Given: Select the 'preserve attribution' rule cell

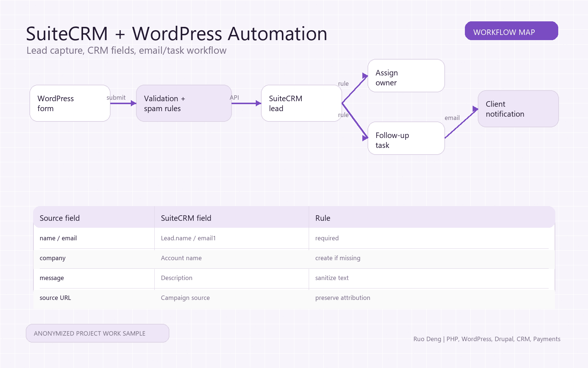Looking at the screenshot, I should coord(432,298).
